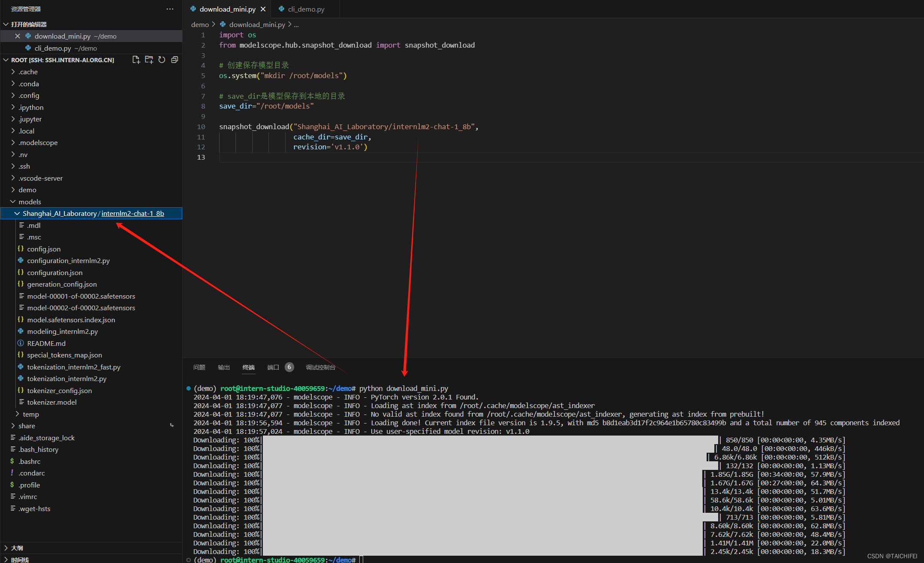Click the New File icon in explorer header
Image resolution: width=924 pixels, height=563 pixels.
tap(136, 60)
